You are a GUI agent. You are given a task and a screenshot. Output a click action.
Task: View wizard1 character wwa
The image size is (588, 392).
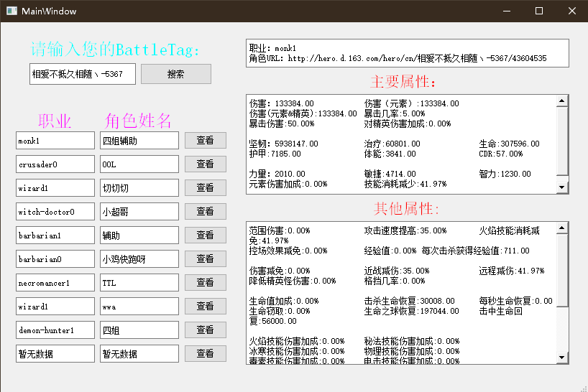206,307
